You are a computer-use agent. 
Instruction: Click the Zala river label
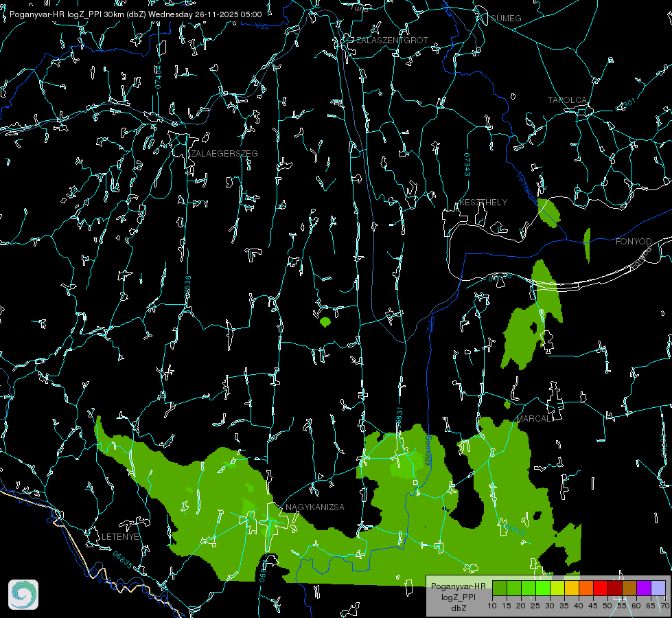tap(432, 323)
